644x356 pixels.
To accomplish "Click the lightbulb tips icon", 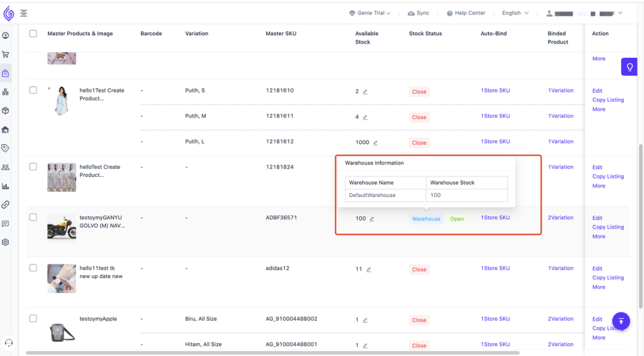I will click(630, 67).
